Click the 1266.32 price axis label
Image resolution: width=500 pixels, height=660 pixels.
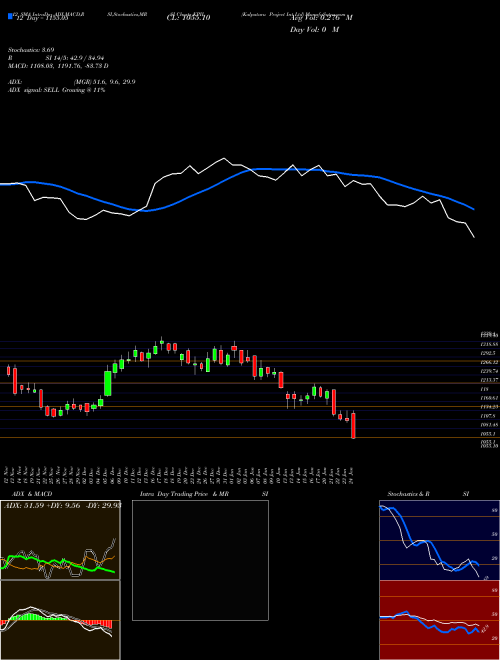pos(490,362)
